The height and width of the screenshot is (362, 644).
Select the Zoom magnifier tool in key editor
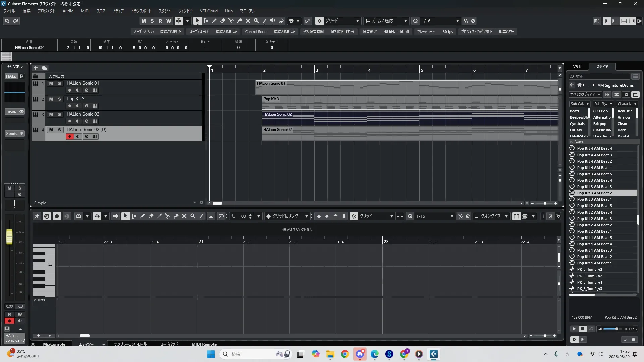pos(193,216)
